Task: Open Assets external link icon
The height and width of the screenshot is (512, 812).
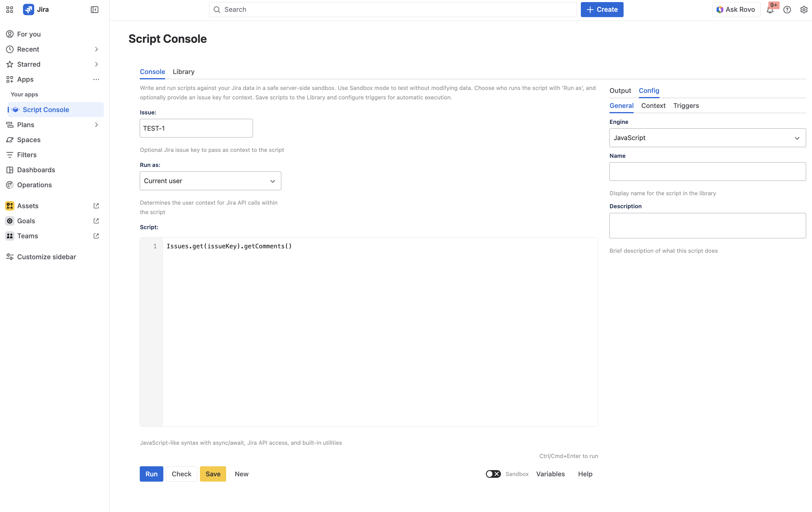Action: tap(96, 206)
